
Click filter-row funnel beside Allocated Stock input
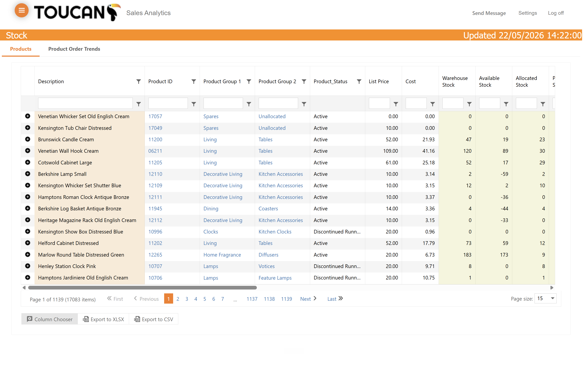543,104
